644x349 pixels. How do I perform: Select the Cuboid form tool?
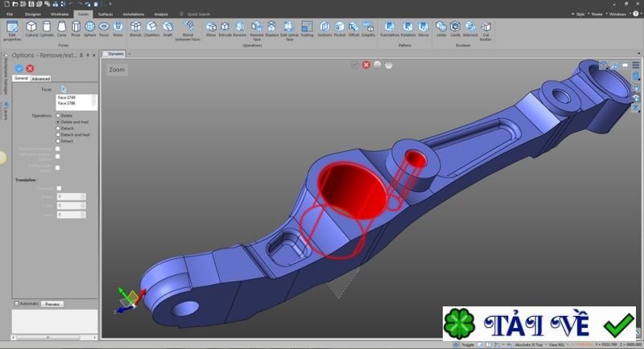coord(31,29)
